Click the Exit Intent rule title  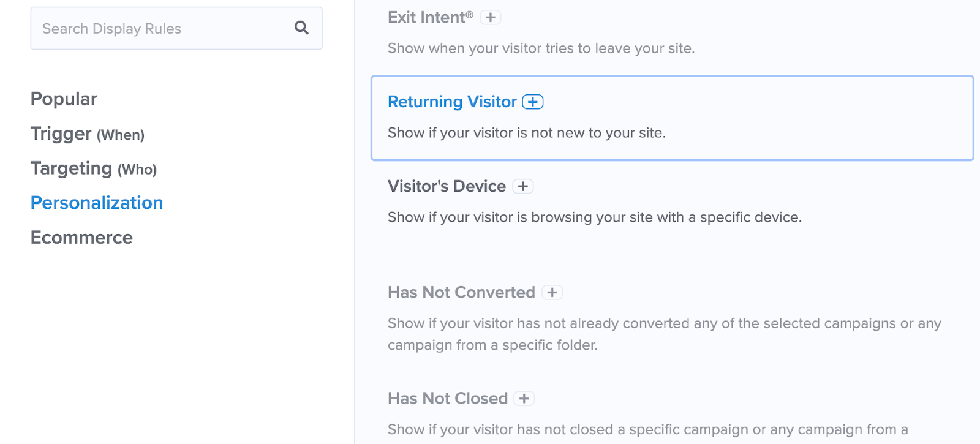click(x=431, y=17)
